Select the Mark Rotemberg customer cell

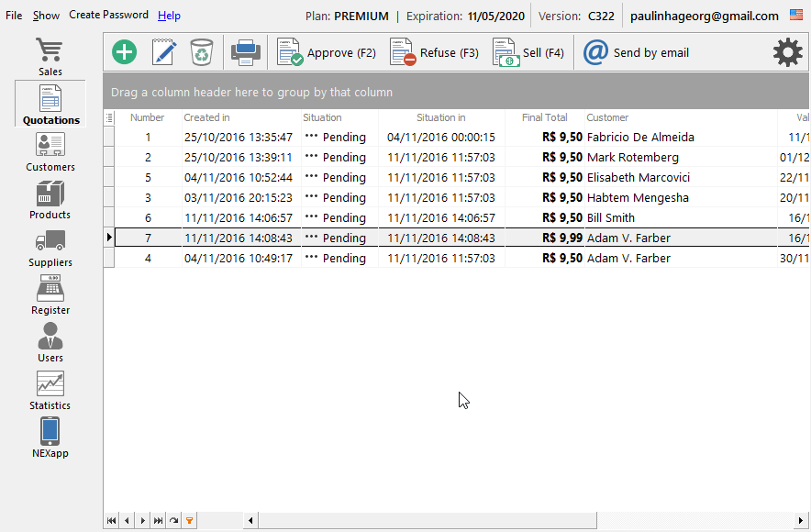(681, 157)
